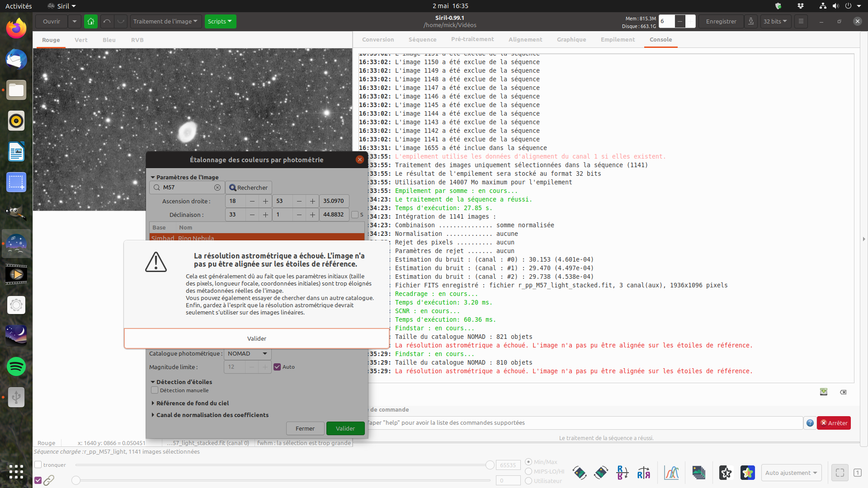Open the Auto ajustement display dropdown

click(791, 473)
